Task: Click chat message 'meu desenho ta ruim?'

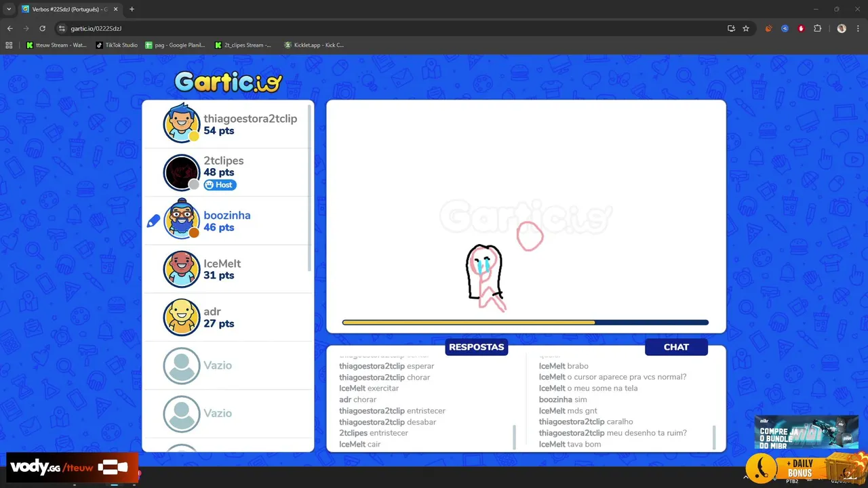Action: 646,433
